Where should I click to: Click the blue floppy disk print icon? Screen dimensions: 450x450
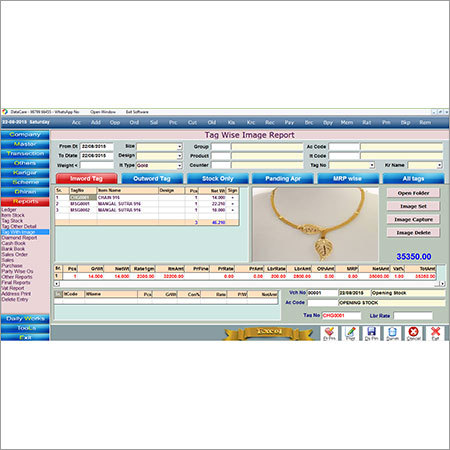point(371,333)
